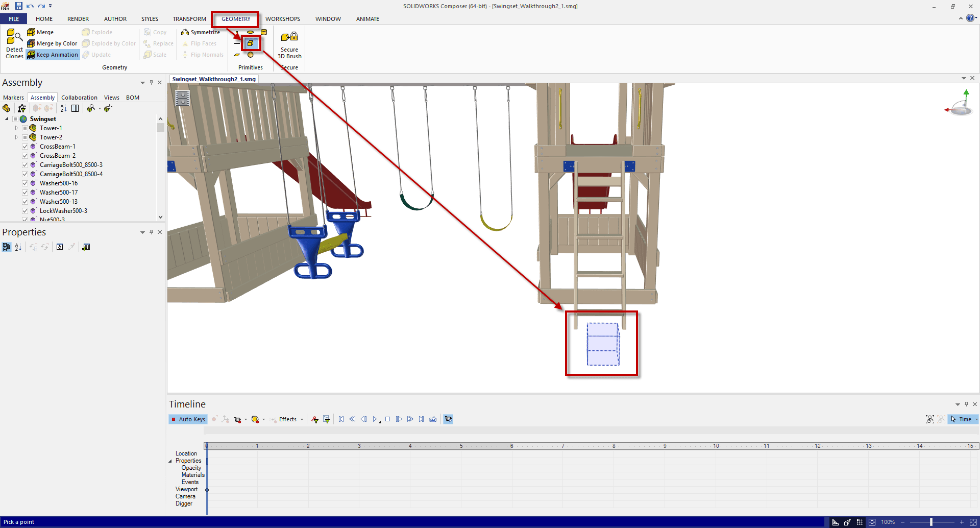Click Symmetrize in the Geometry ribbon
Screen dimensions: 980x528
click(201, 32)
